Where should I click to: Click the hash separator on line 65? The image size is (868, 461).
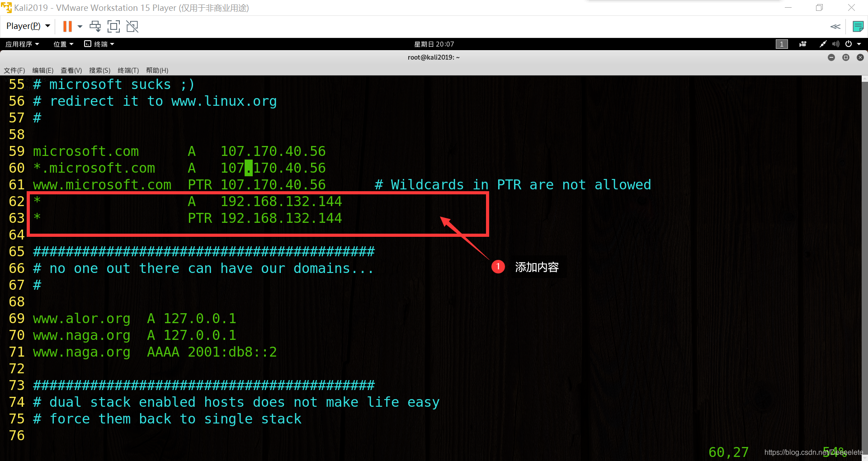point(204,252)
